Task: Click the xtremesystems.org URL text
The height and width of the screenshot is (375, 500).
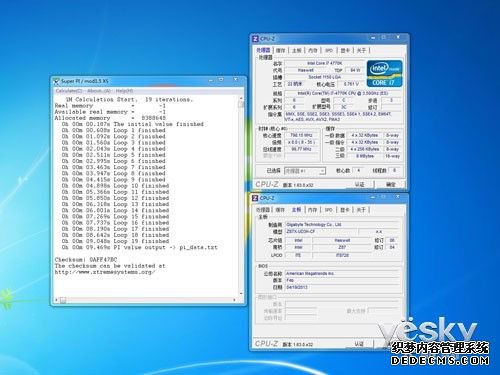Action: pyautogui.click(x=105, y=272)
